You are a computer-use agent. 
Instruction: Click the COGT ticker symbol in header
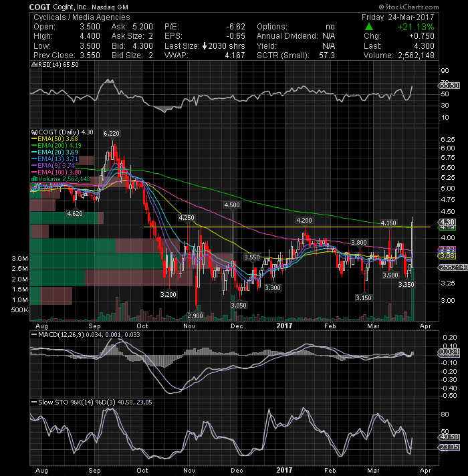point(39,7)
